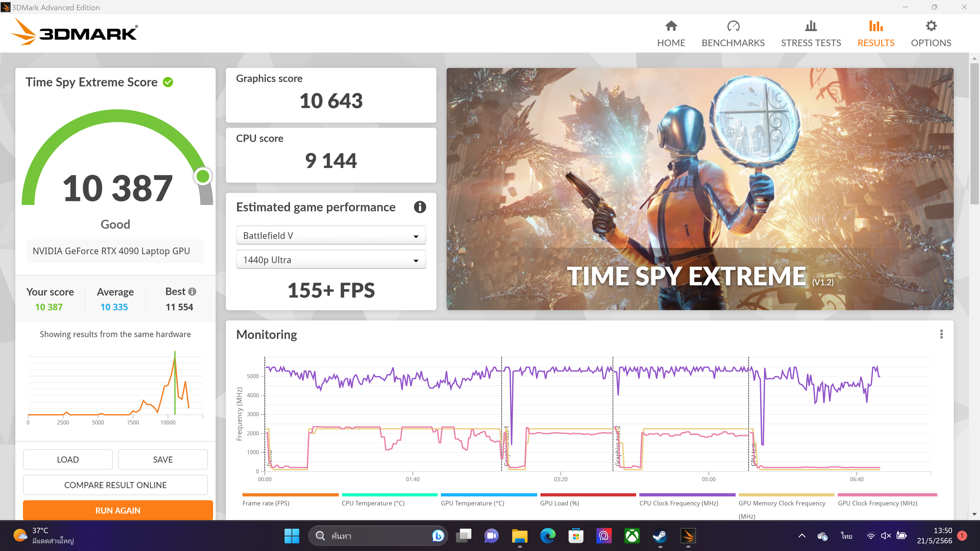The width and height of the screenshot is (980, 551).
Task: Open the Chat (Teams) taskbar icon
Action: pos(492,536)
